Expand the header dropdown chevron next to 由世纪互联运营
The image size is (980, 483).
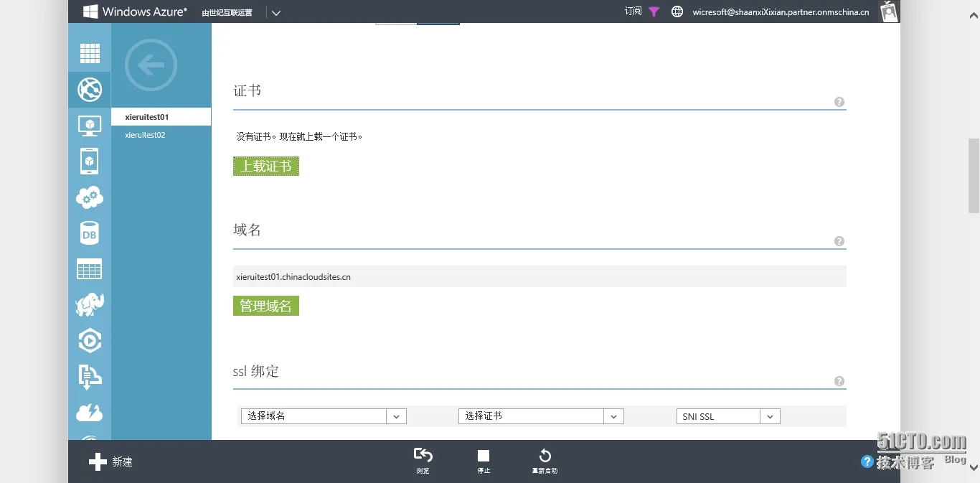pyautogui.click(x=276, y=12)
